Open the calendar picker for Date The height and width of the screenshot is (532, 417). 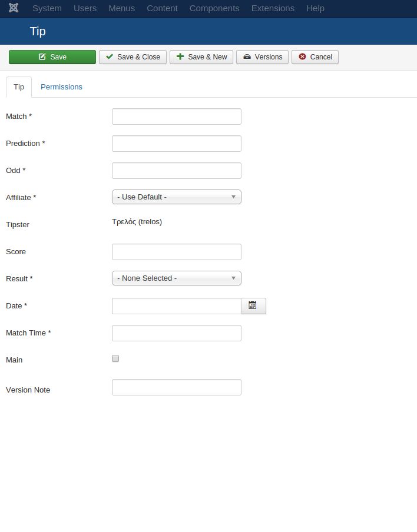[x=253, y=305]
